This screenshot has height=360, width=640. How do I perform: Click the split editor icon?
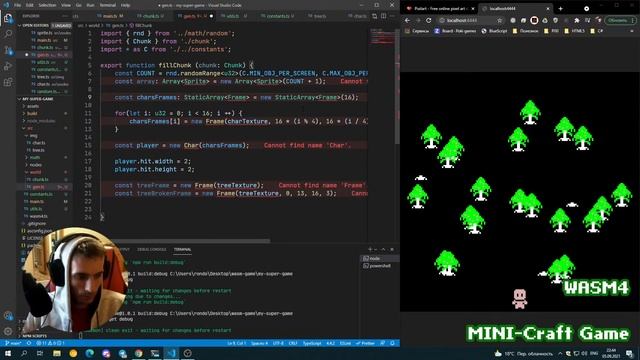pyautogui.click(x=383, y=16)
